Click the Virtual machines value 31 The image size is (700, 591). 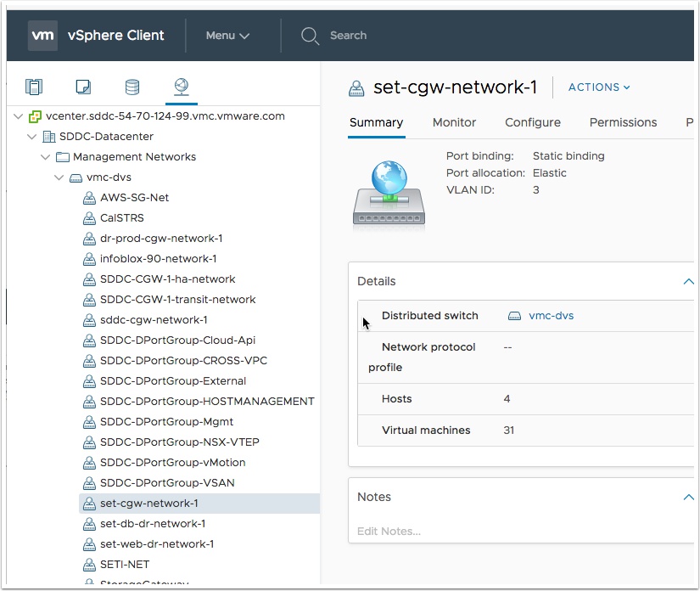pos(508,431)
